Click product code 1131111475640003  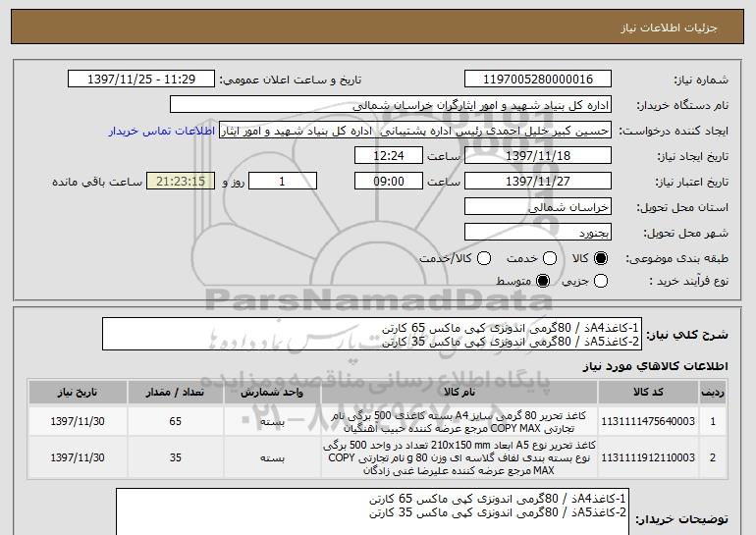(648, 421)
